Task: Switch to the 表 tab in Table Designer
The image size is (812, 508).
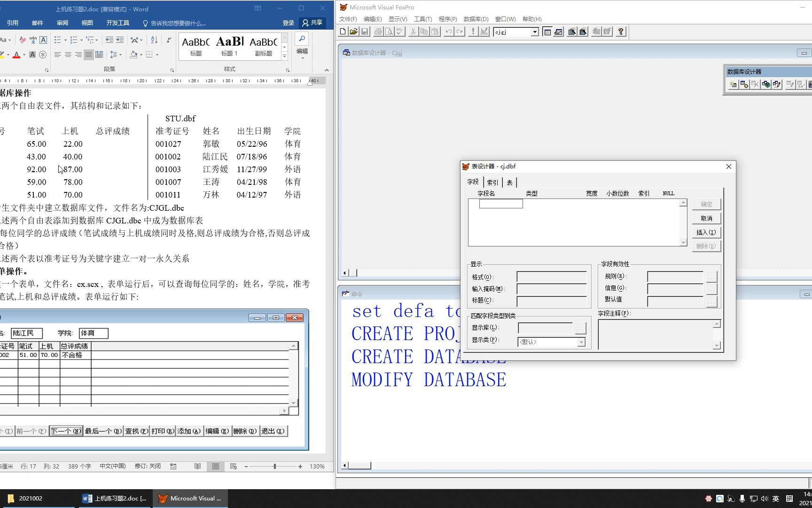Action: pyautogui.click(x=509, y=183)
